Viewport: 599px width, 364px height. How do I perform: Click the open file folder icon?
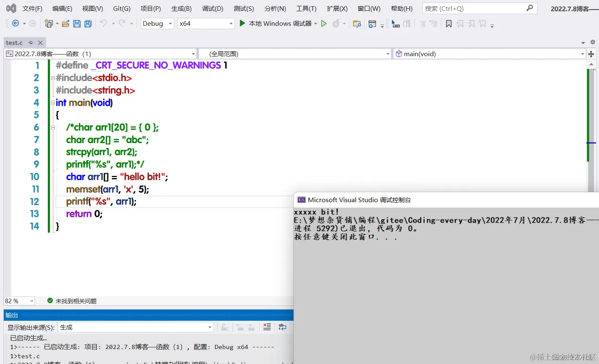[x=65, y=24]
